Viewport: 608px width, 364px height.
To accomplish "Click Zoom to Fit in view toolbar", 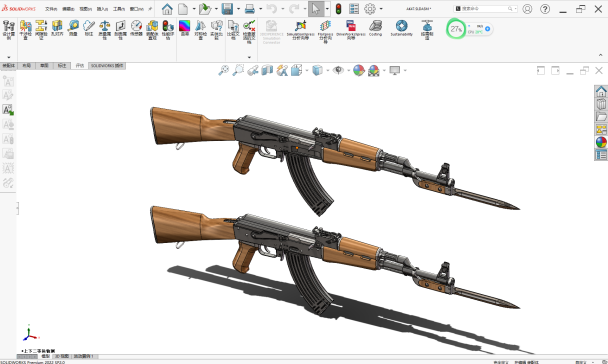I will [x=224, y=70].
